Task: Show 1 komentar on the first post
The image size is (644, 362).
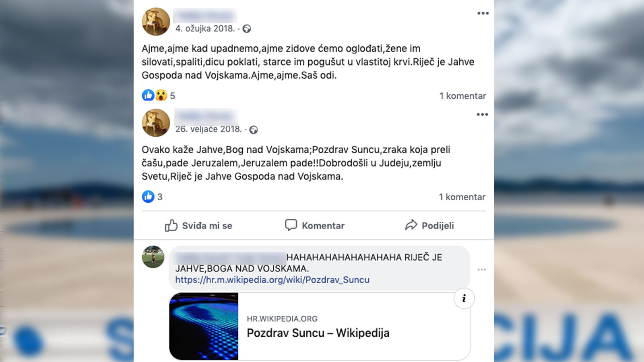Action: tap(462, 96)
